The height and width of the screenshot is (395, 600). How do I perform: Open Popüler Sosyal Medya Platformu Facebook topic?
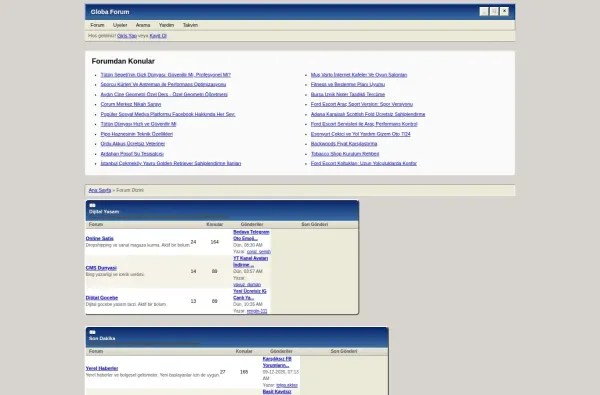168,114
